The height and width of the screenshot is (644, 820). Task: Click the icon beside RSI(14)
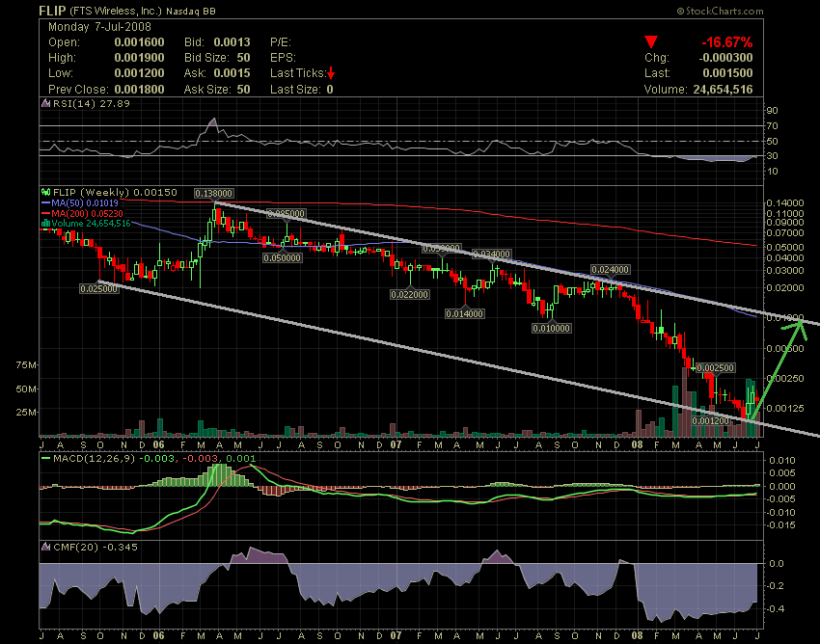click(46, 103)
